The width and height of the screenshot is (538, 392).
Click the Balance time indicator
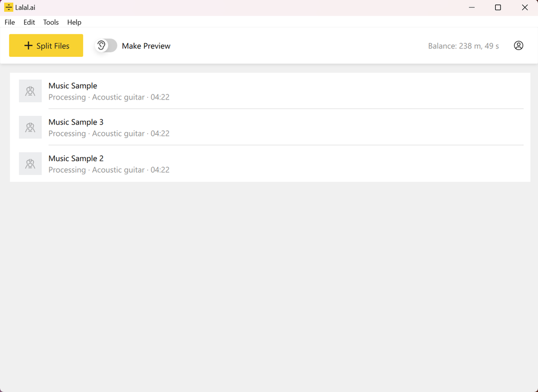pos(463,45)
